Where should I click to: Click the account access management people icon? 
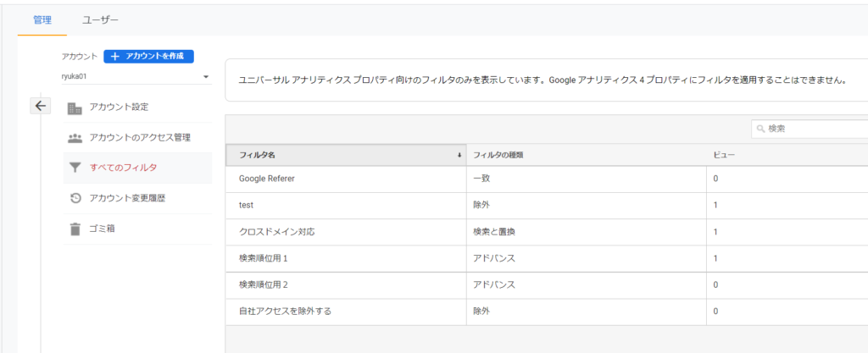75,138
